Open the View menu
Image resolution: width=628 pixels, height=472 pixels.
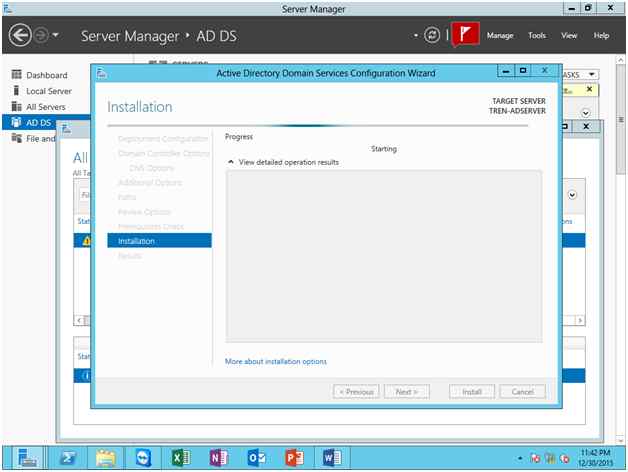[569, 36]
